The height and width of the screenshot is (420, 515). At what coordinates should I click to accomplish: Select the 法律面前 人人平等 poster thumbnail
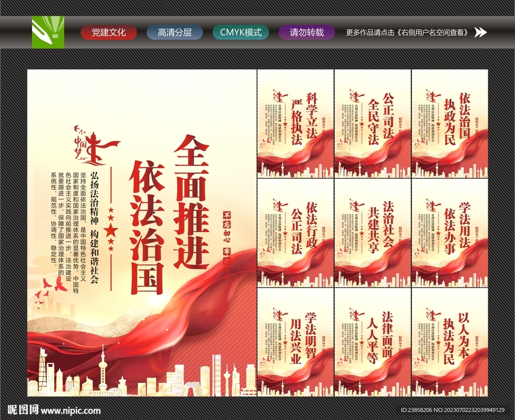pyautogui.click(x=373, y=342)
